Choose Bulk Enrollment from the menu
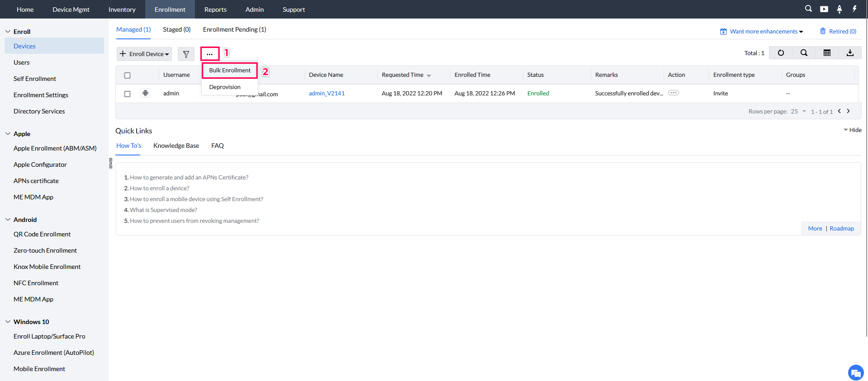868x381 pixels. [230, 71]
